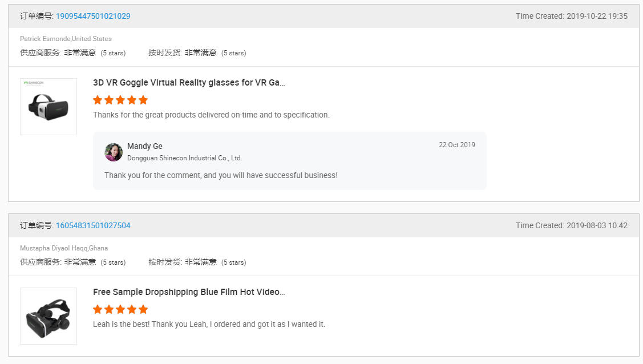Viewport: 643px width, 364px height.
Task: Click the 'Leah is the best' review text
Action: pos(209,324)
